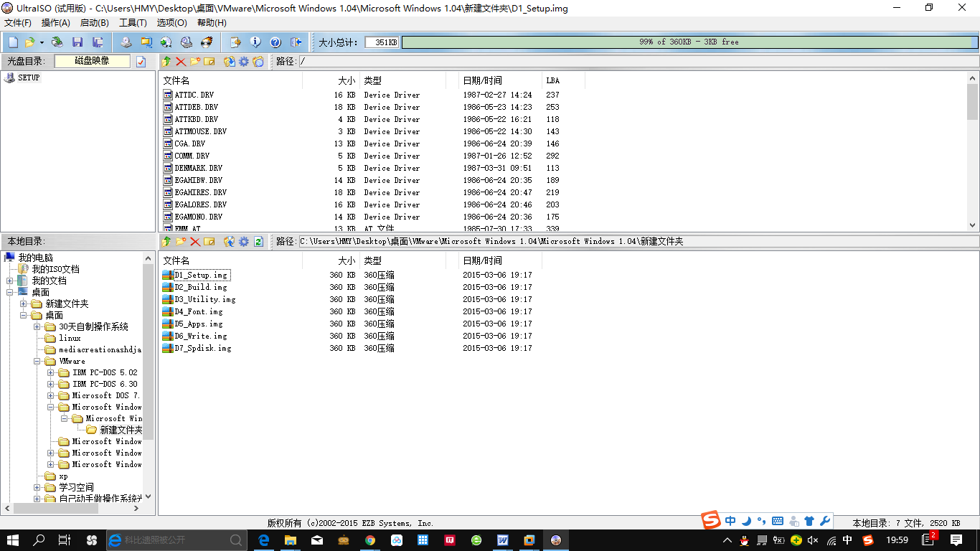Open the 工具(T) menu
980x551 pixels.
click(133, 23)
